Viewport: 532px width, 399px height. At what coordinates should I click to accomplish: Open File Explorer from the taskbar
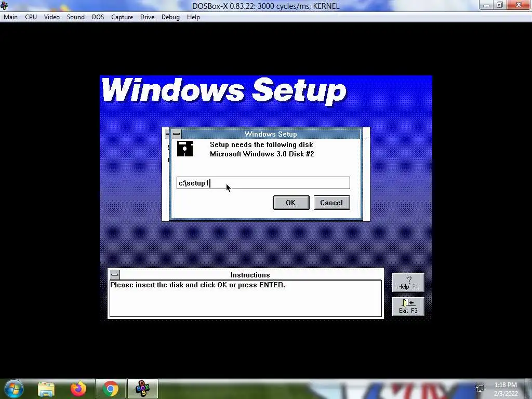[46, 389]
